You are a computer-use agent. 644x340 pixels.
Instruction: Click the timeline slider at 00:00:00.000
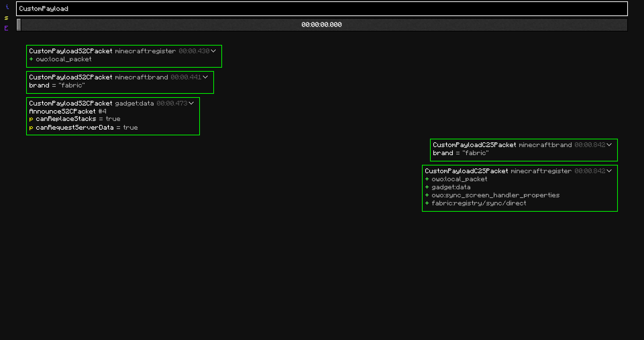tap(322, 24)
